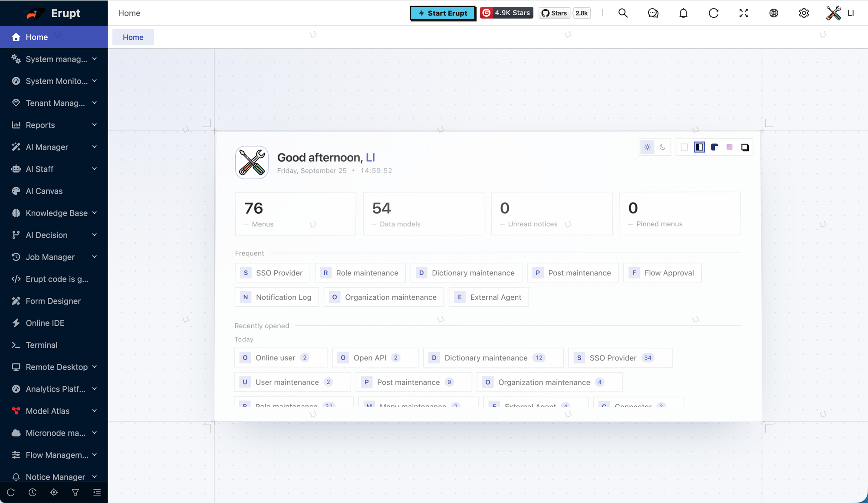Image resolution: width=868 pixels, height=503 pixels.
Task: Open the settings gear icon
Action: [804, 13]
